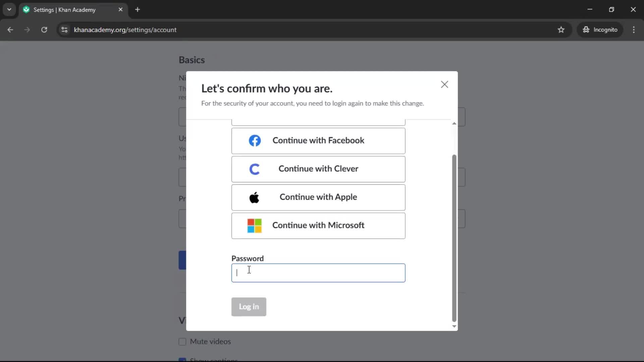Open a new browser tab
644x362 pixels.
[138, 10]
